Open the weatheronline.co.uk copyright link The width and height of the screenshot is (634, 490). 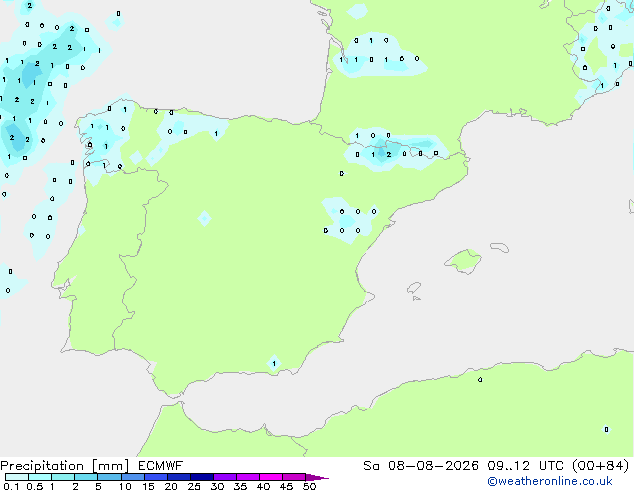[549, 481]
